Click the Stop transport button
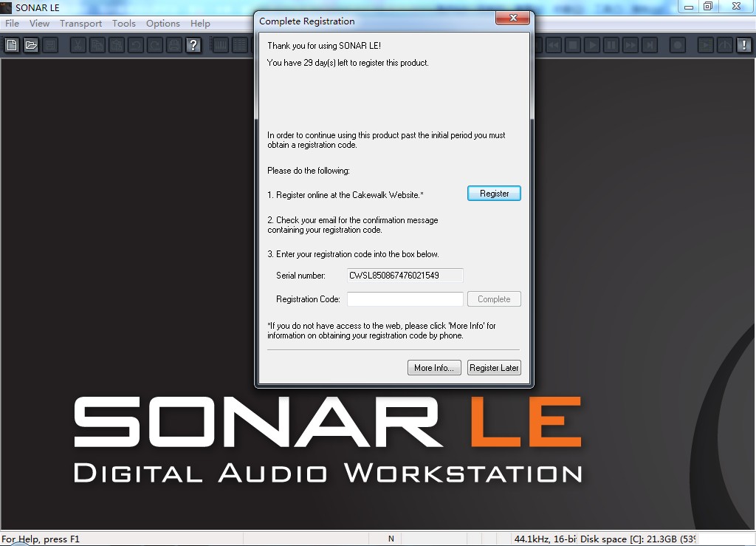 click(x=573, y=45)
